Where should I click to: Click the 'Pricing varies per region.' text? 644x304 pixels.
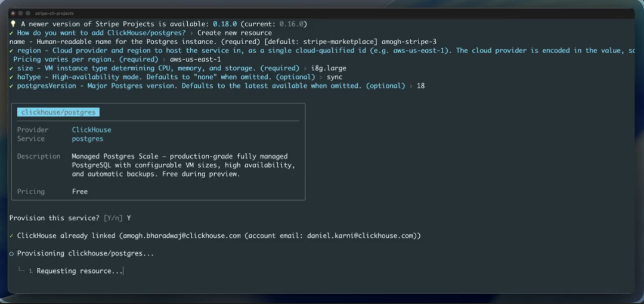tap(64, 59)
